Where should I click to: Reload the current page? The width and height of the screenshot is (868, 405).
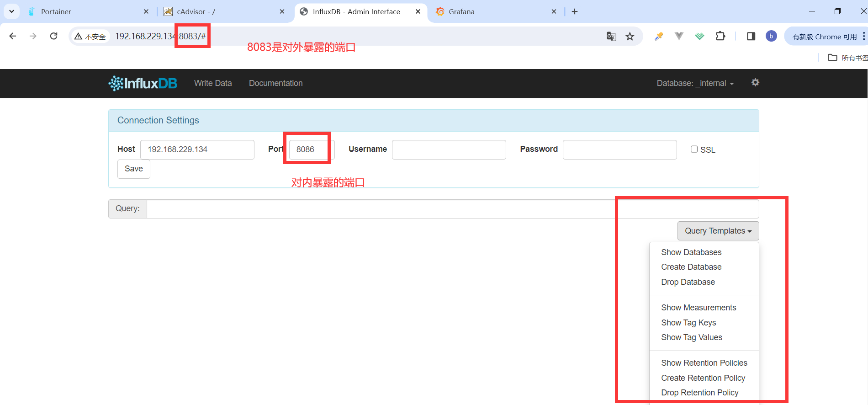point(53,36)
